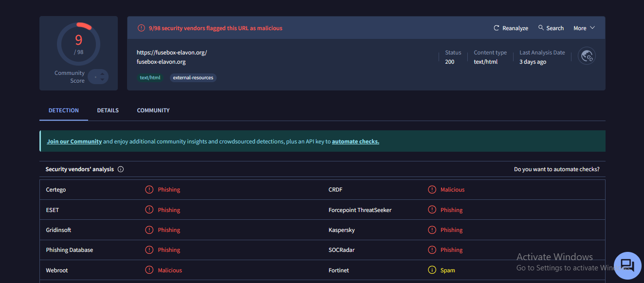Screen dimensions: 644x283
Task: Click Do you want to automate checks
Action: 556,169
